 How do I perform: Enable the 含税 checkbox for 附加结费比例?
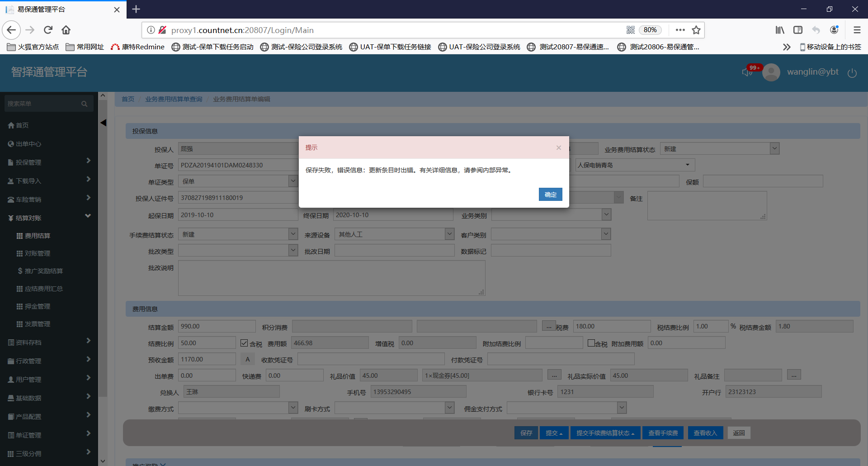591,343
